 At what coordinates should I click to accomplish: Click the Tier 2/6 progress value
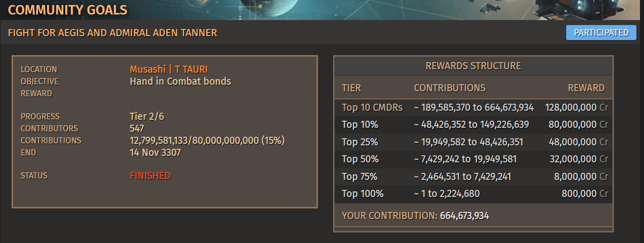147,117
